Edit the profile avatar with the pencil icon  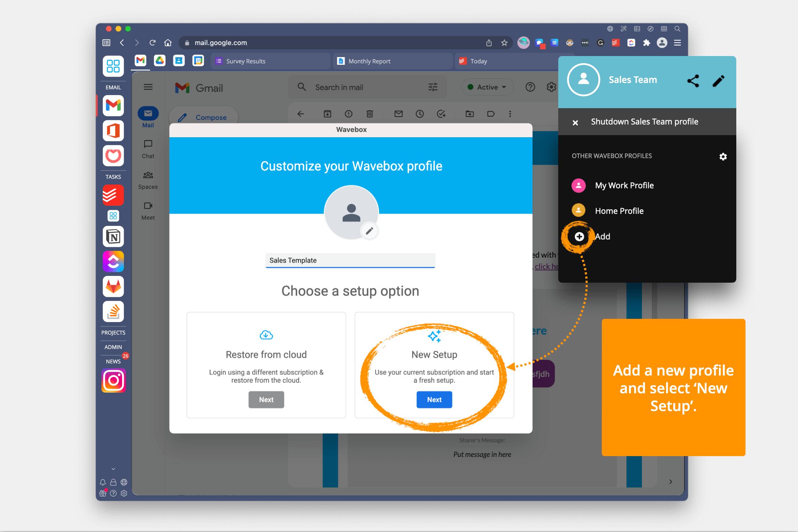click(x=369, y=231)
